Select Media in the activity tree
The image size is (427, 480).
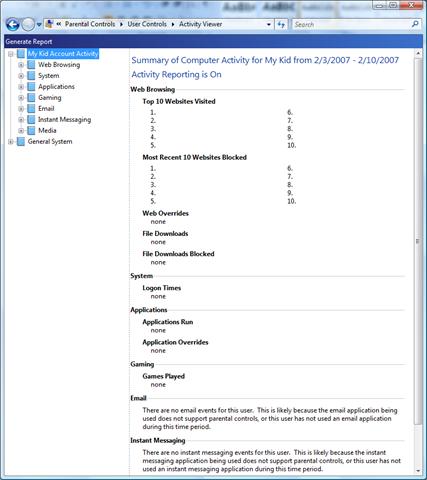click(47, 131)
